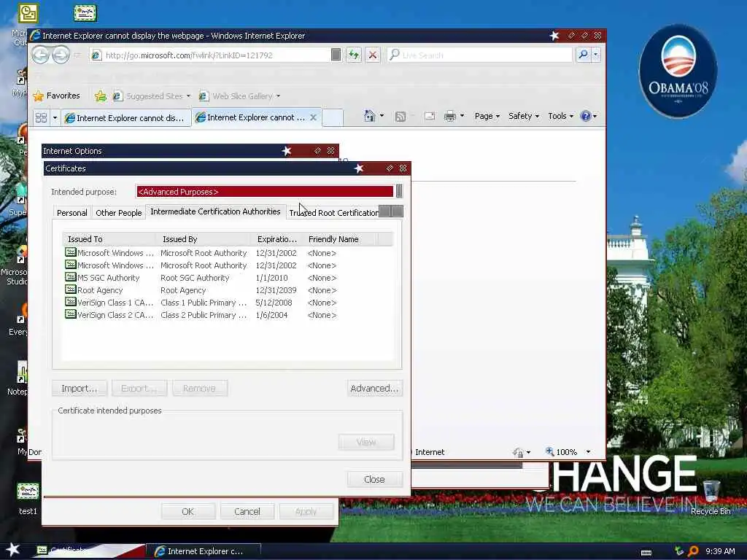Select Intermediate Certification Authorities tab
This screenshot has height=560, width=747.
[215, 211]
